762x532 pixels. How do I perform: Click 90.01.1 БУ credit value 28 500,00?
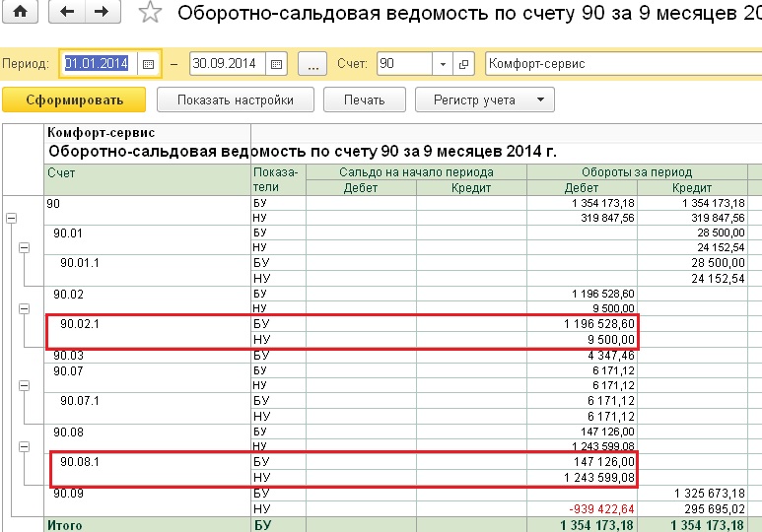(718, 263)
